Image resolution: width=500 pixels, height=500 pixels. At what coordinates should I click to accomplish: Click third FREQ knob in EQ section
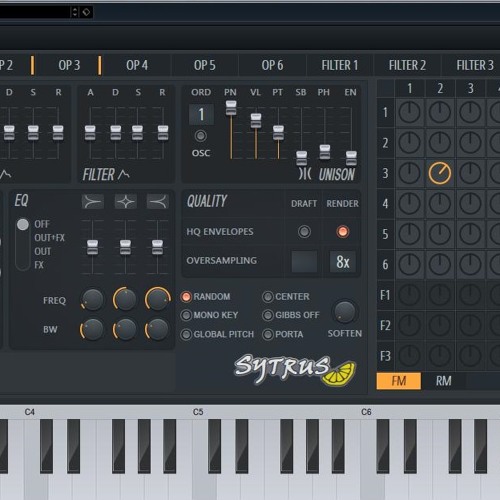pos(157,299)
